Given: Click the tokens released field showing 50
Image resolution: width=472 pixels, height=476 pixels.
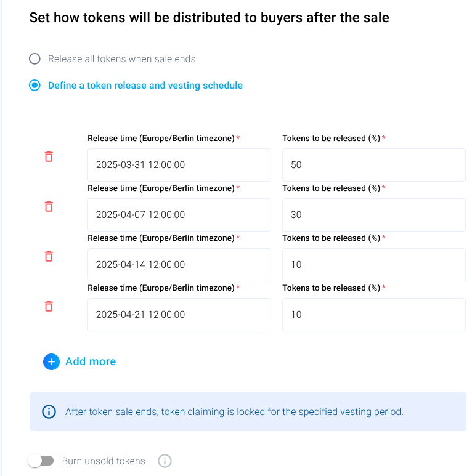Looking at the screenshot, I should coord(373,165).
